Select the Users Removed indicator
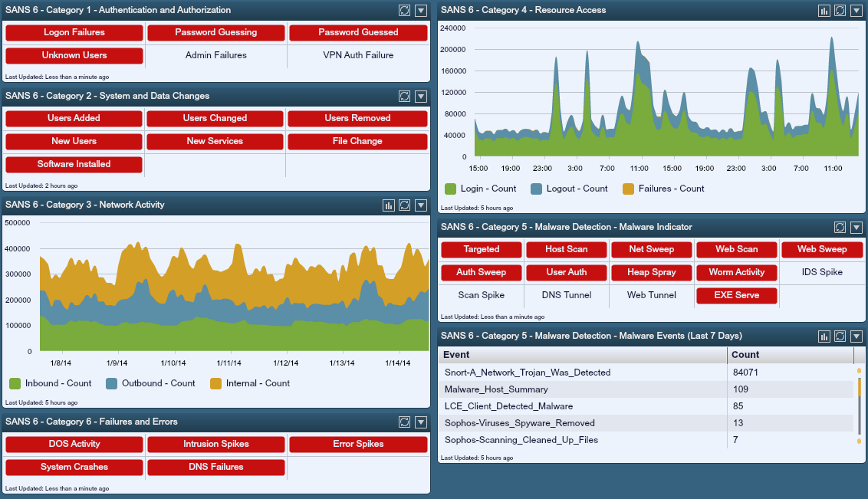This screenshot has width=868, height=499. coord(357,118)
